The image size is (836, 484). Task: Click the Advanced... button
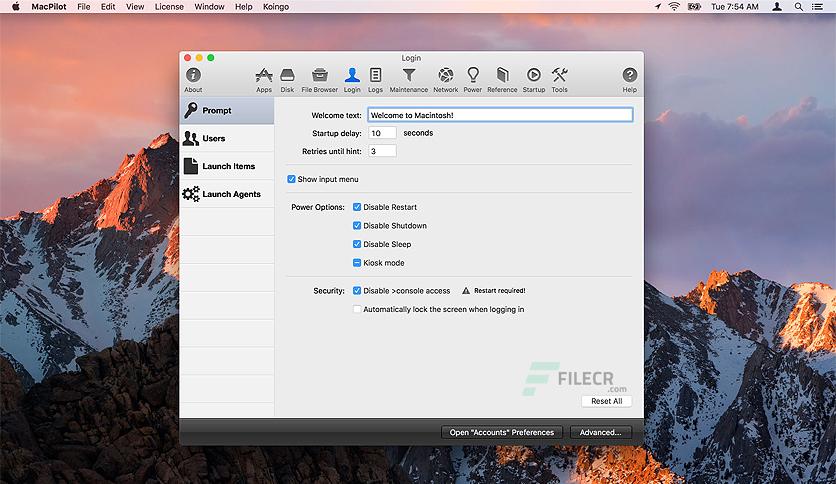pyautogui.click(x=600, y=432)
